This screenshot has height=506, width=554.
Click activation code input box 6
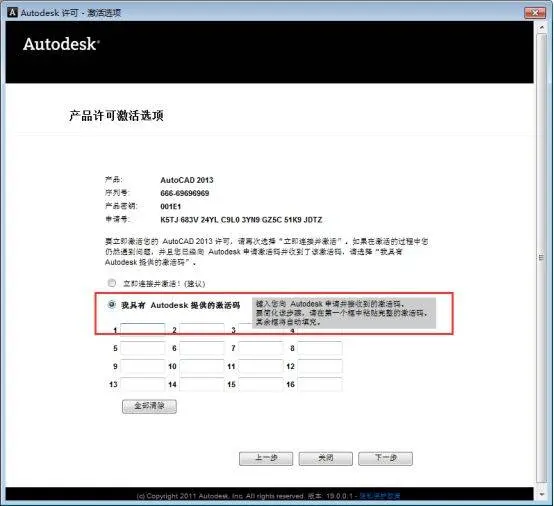click(202, 348)
